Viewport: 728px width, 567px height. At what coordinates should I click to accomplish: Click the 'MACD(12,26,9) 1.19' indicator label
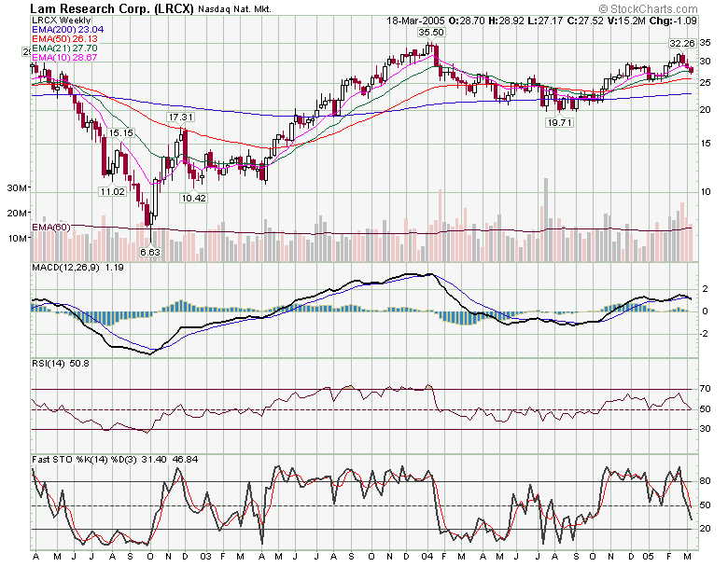(77, 268)
